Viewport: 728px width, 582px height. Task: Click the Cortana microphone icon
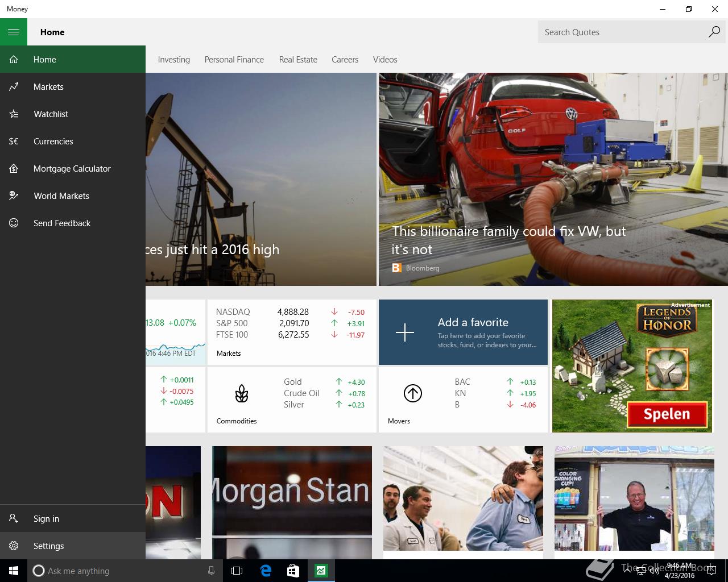(211, 571)
